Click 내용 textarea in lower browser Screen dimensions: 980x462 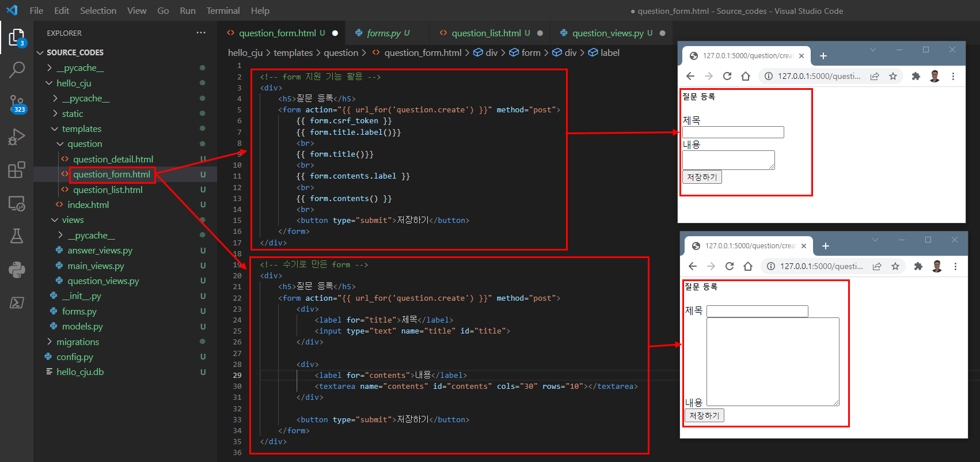[x=773, y=362]
